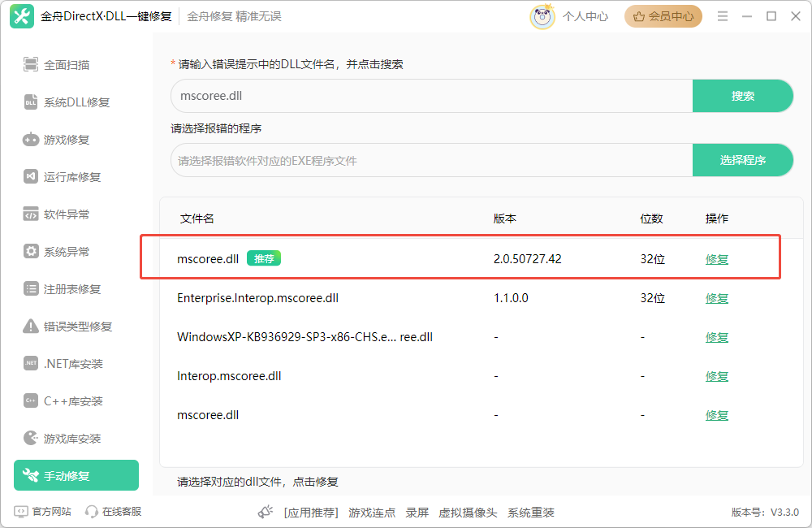Open 游戏连点 recommended app
The width and height of the screenshot is (812, 528).
coord(372,513)
